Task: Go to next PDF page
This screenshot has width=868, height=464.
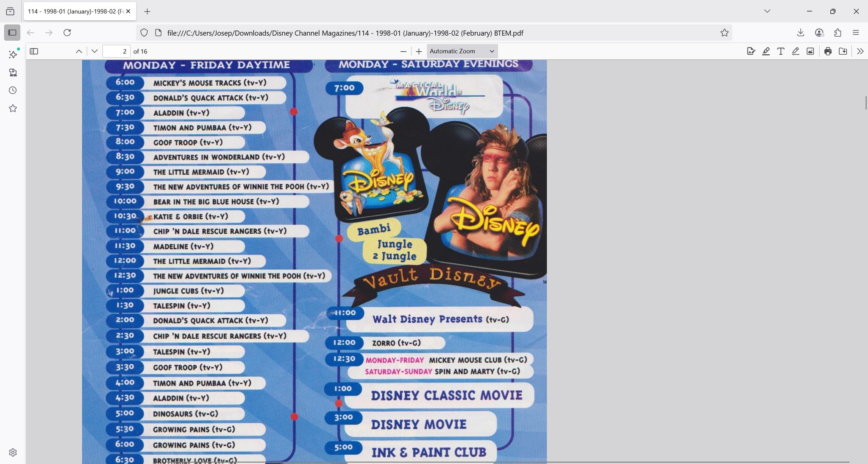Action: pyautogui.click(x=95, y=51)
